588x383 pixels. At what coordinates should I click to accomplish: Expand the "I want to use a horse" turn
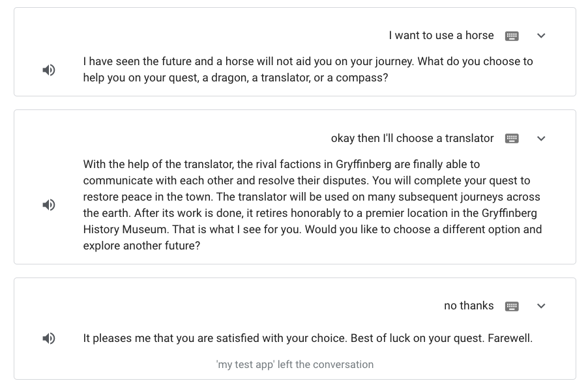pos(541,36)
